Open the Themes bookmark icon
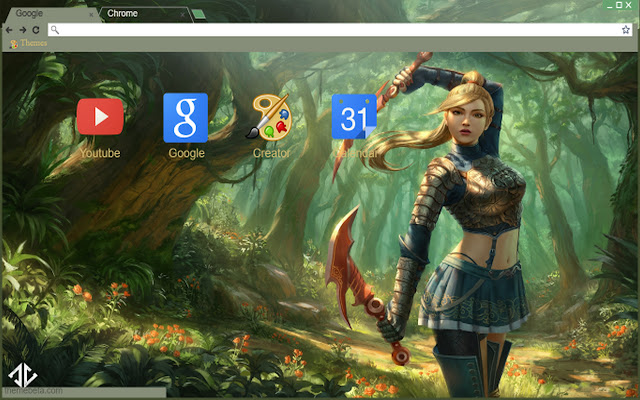 pos(14,44)
